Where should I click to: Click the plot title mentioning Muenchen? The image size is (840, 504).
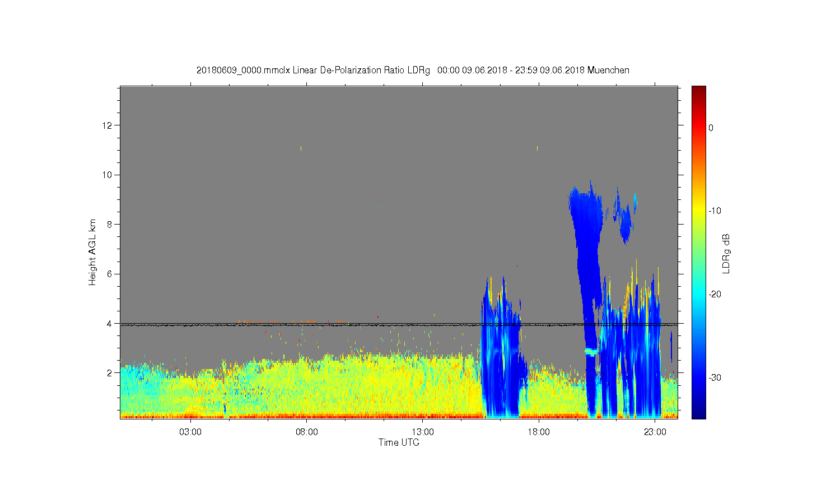point(413,71)
